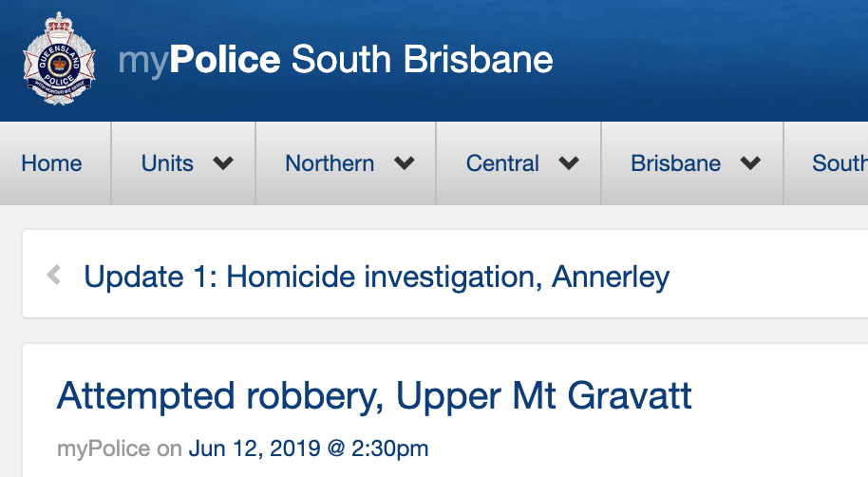Expand the Central menu chevron
Screen dimensions: 868x477
coord(569,163)
